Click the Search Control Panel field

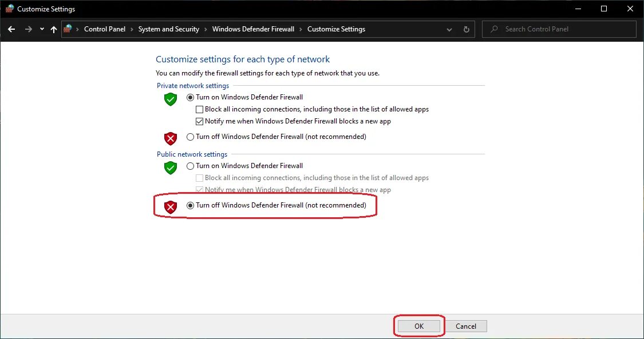[x=559, y=29]
